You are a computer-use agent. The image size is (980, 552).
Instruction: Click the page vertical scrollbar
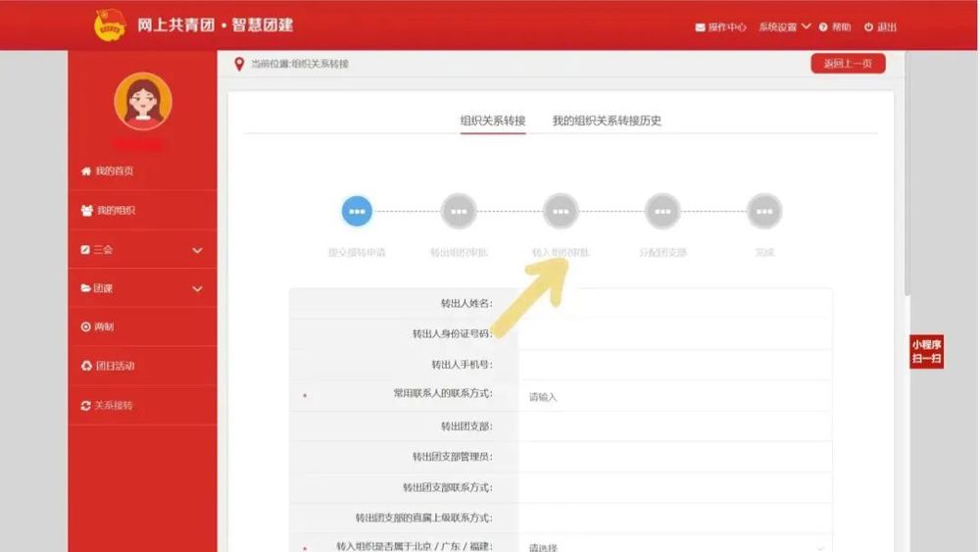coord(906,176)
